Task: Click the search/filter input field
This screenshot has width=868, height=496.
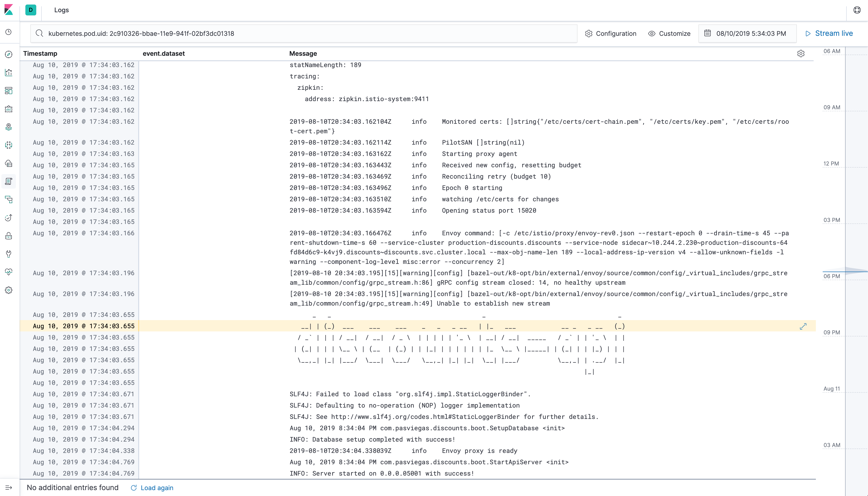Action: (x=304, y=33)
